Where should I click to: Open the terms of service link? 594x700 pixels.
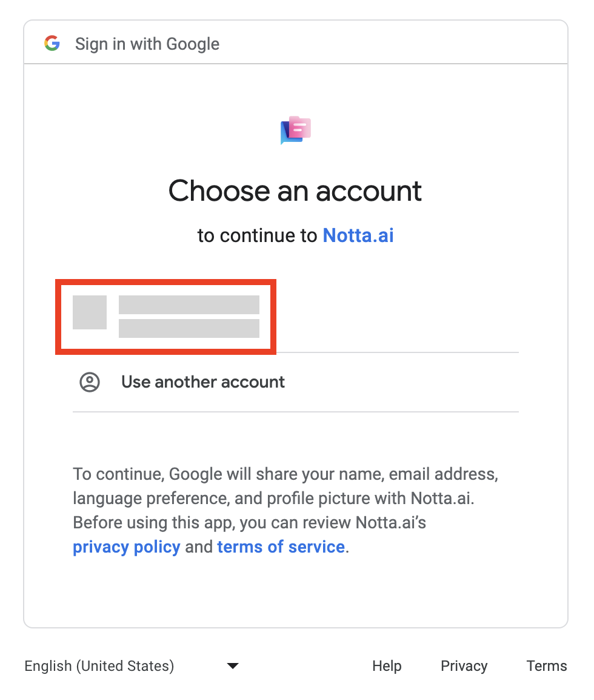tap(281, 547)
